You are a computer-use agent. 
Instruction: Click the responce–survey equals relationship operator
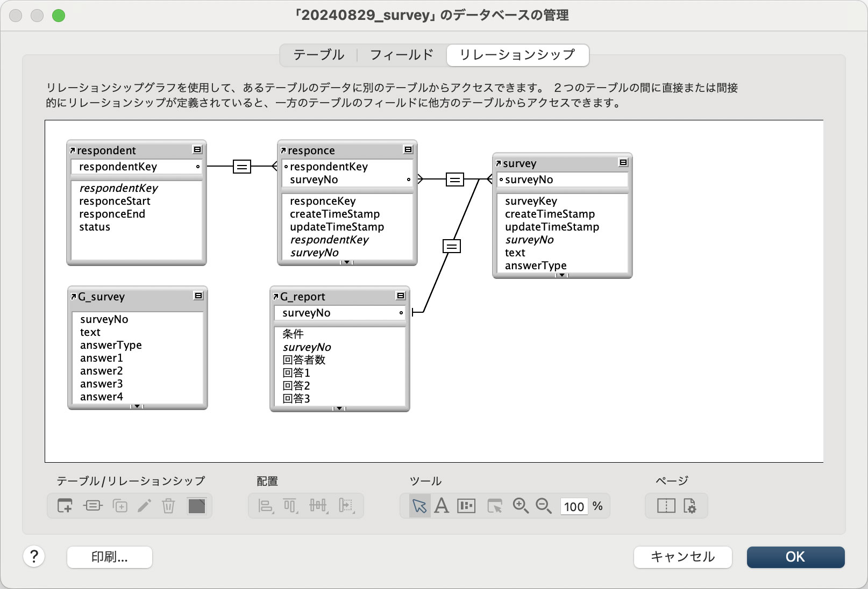[455, 179]
